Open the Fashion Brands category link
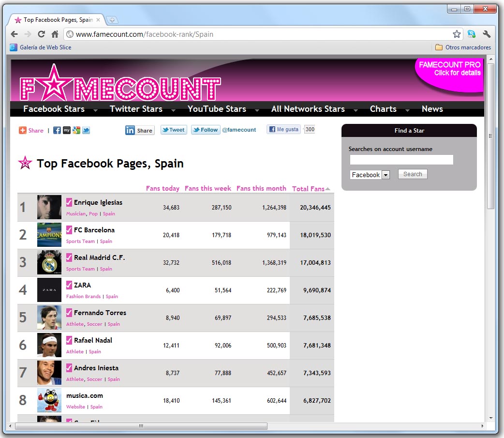Screen dimensions: 504x438 [x=83, y=297]
